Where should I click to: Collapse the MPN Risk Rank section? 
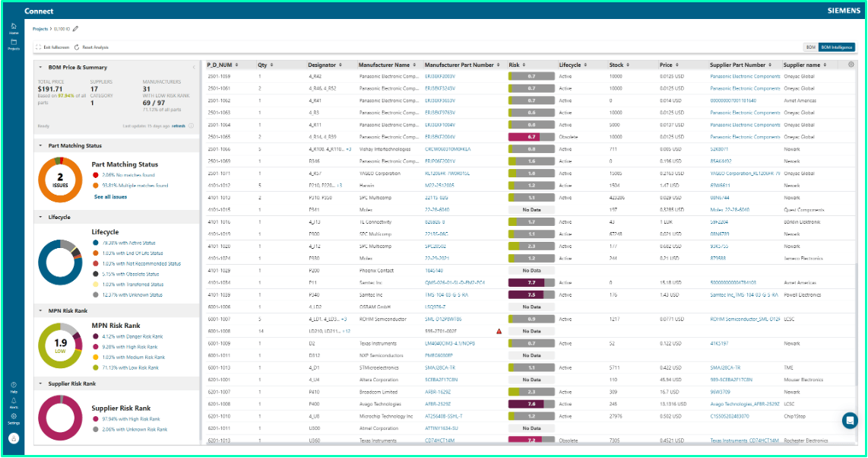point(40,310)
